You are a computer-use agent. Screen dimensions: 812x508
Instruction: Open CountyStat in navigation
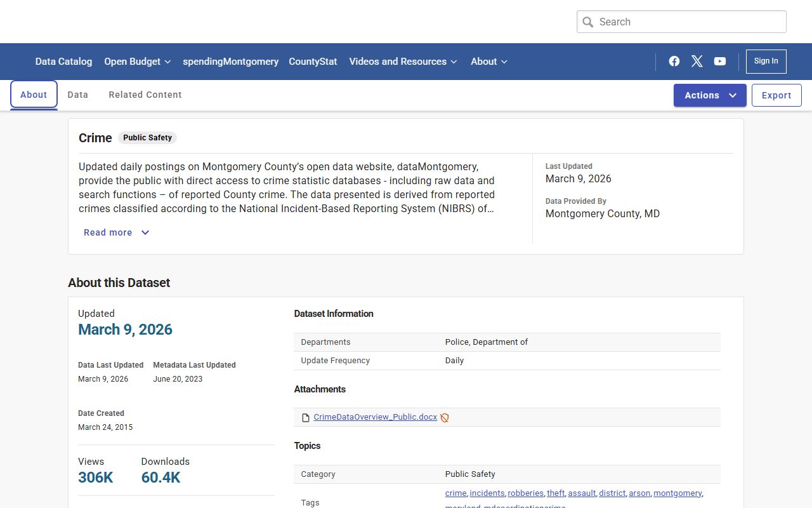(x=313, y=62)
